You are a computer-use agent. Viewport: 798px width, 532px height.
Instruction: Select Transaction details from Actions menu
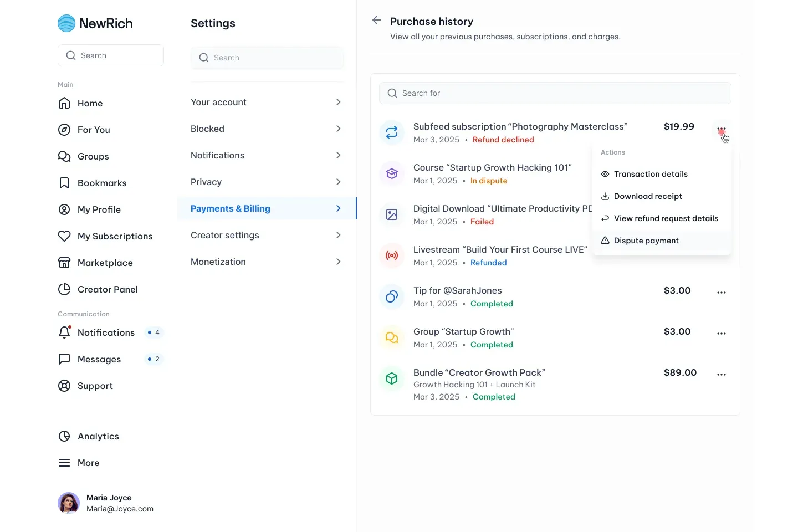[662, 174]
